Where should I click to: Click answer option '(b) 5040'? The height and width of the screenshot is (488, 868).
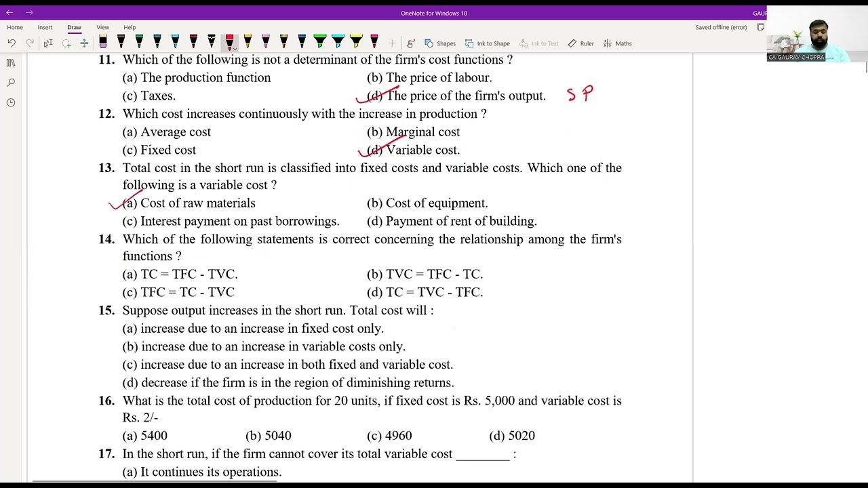point(269,436)
